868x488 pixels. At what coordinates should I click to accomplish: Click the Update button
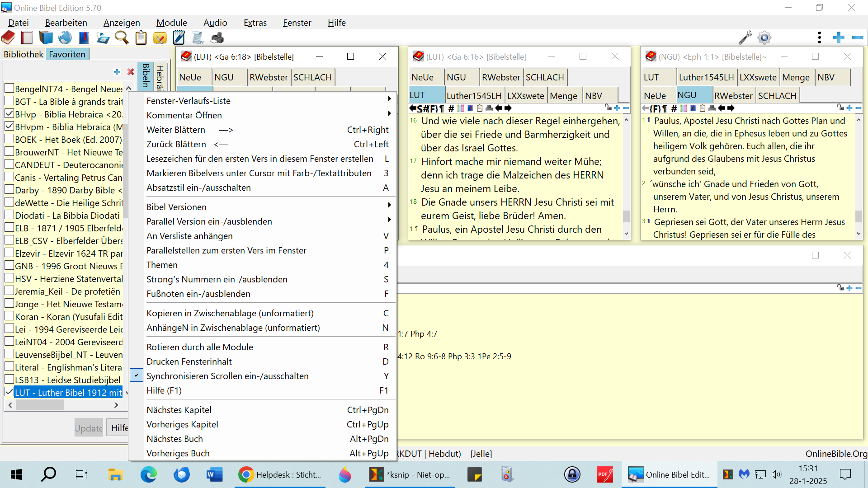coord(89,428)
